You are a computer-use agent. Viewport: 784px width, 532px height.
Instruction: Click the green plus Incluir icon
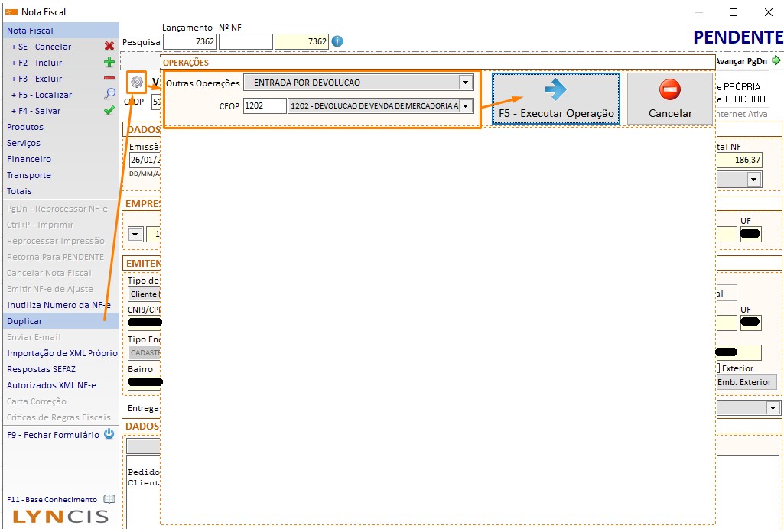pyautogui.click(x=109, y=63)
